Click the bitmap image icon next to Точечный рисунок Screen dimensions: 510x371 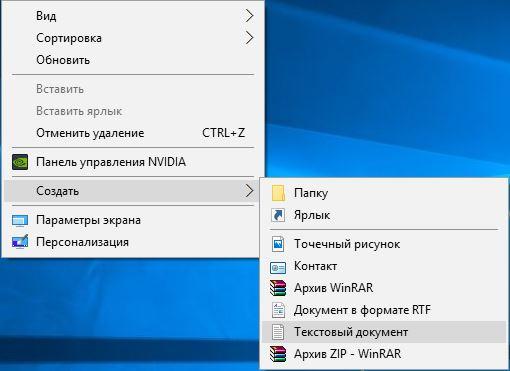click(278, 244)
